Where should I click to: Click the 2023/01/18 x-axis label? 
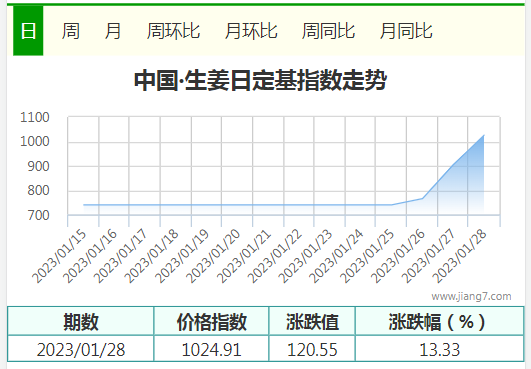pos(151,257)
